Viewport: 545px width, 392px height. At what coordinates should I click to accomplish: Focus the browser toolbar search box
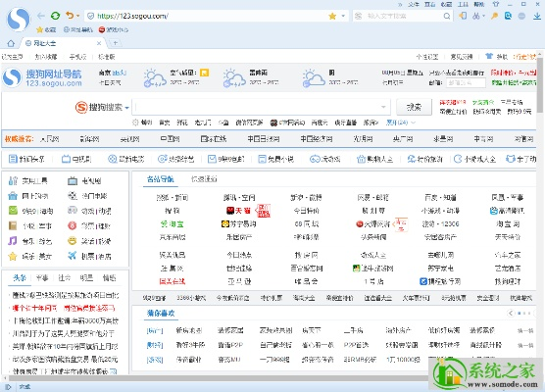pos(403,16)
